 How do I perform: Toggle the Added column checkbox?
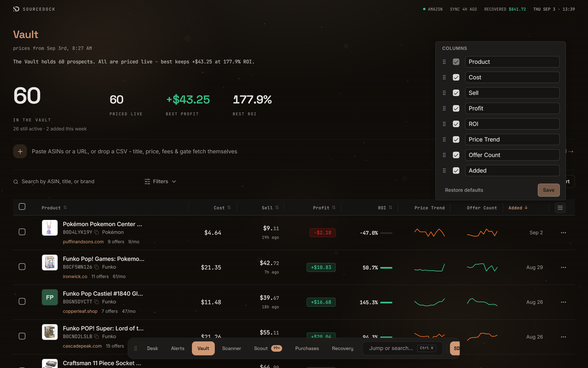pyautogui.click(x=456, y=171)
